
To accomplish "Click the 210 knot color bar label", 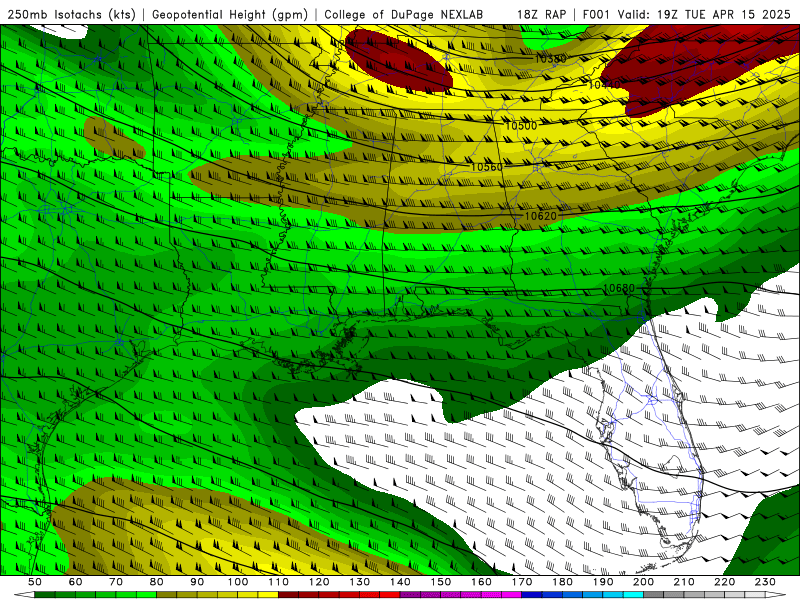I will 684,582.
